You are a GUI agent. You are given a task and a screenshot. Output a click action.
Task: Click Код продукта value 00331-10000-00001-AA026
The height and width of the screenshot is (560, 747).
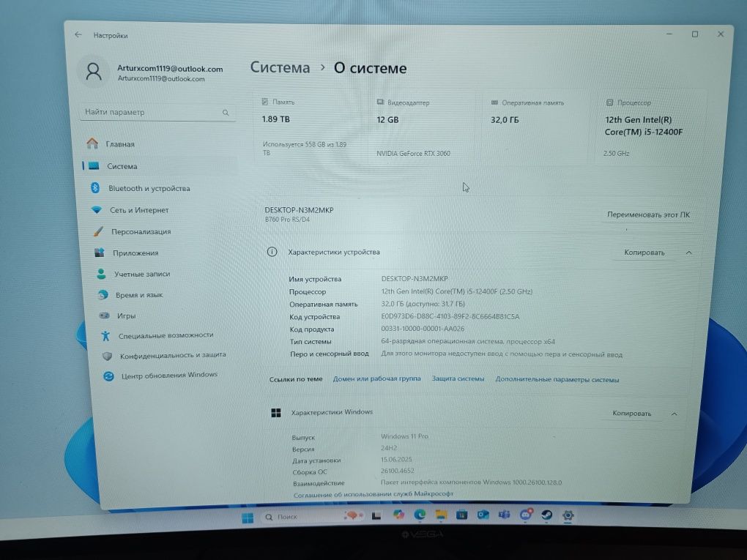(x=423, y=329)
